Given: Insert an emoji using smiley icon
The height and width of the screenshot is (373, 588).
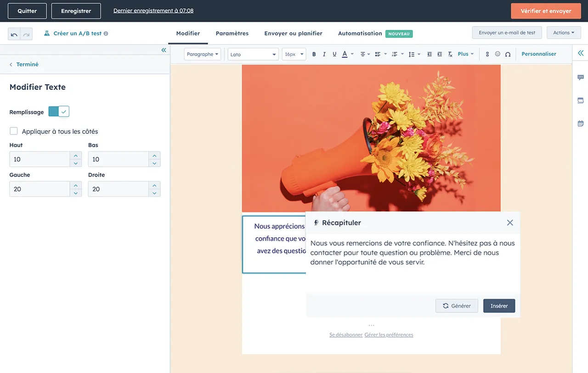Looking at the screenshot, I should pos(498,54).
